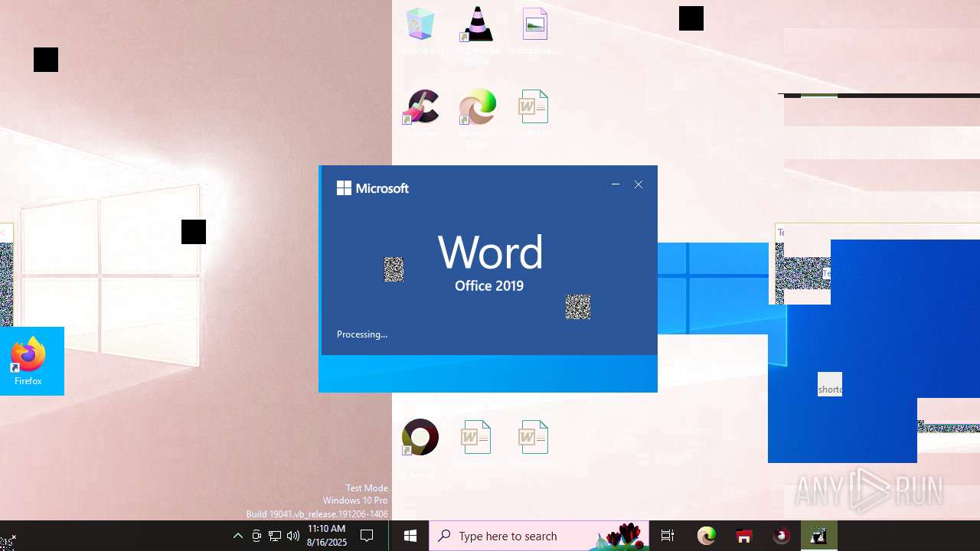Open the image file desktop icon

pyautogui.click(x=534, y=31)
